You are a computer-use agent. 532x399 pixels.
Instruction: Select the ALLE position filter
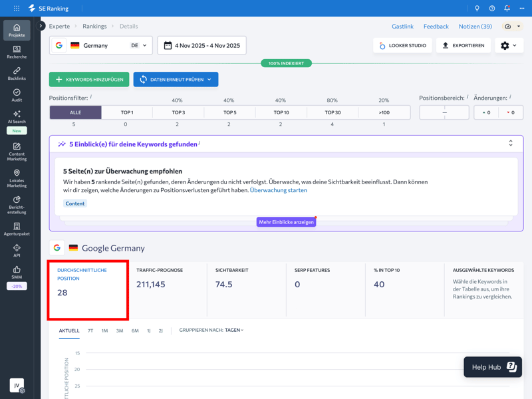(x=75, y=112)
